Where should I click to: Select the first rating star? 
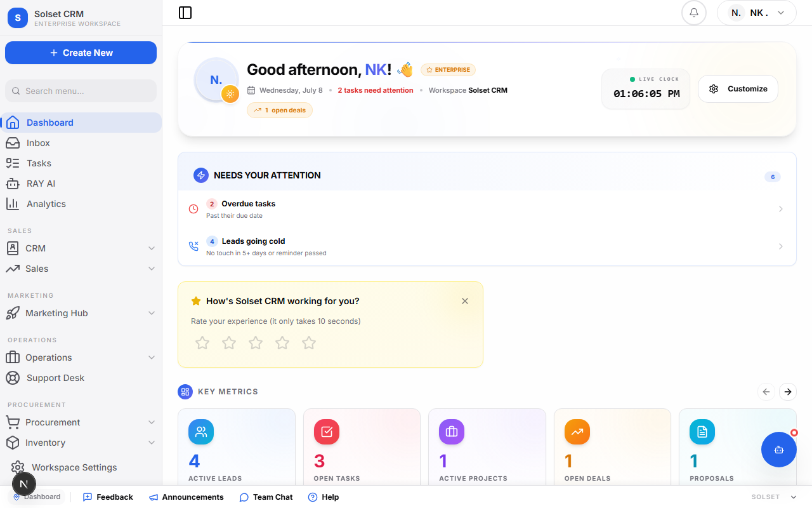tap(202, 343)
